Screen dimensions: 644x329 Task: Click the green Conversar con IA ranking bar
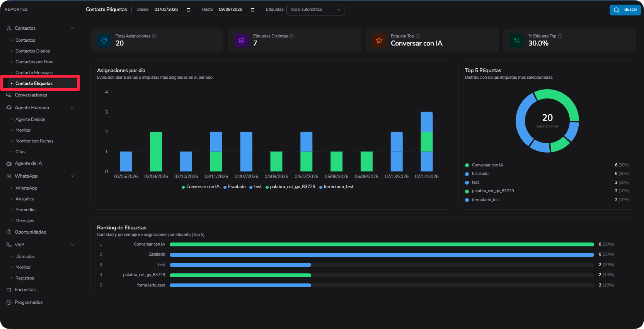tap(382, 244)
